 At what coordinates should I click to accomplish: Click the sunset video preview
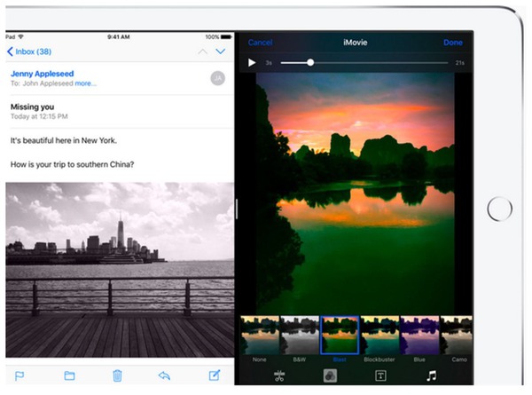pos(356,193)
